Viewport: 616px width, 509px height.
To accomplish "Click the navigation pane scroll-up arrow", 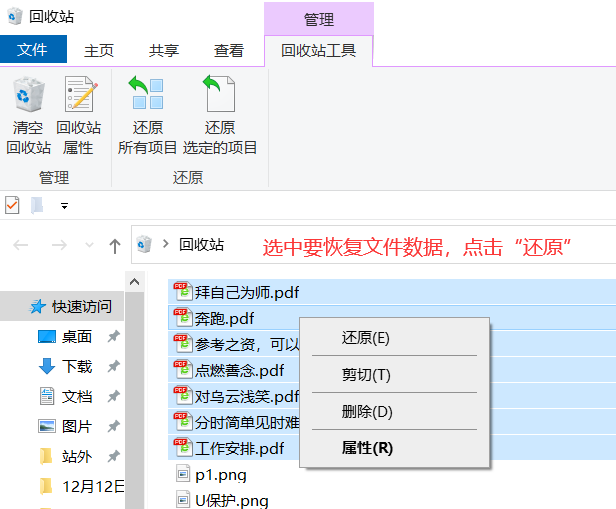I will pyautogui.click(x=134, y=282).
